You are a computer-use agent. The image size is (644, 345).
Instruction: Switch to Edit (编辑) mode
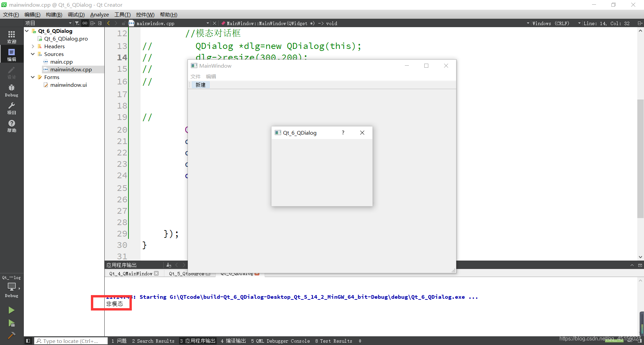click(x=12, y=55)
